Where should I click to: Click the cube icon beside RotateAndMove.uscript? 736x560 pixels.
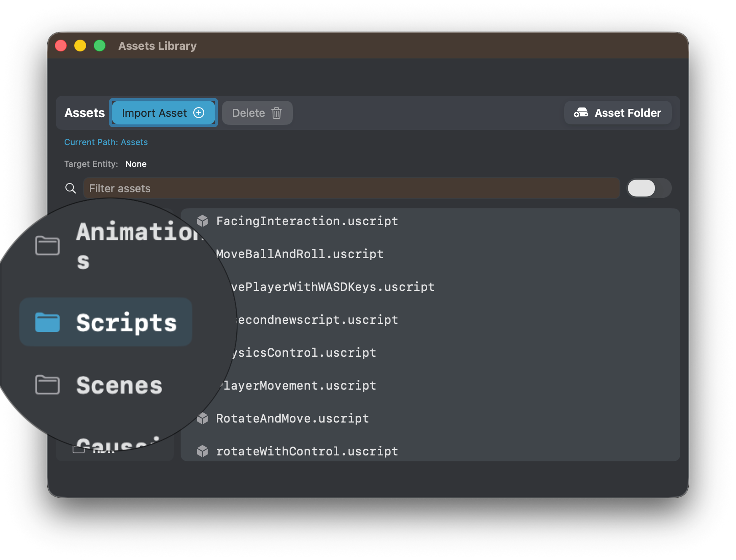tap(203, 418)
